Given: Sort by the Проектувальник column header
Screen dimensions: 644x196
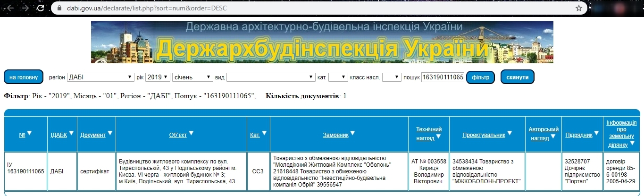Looking at the screenshot, I should point(484,135).
